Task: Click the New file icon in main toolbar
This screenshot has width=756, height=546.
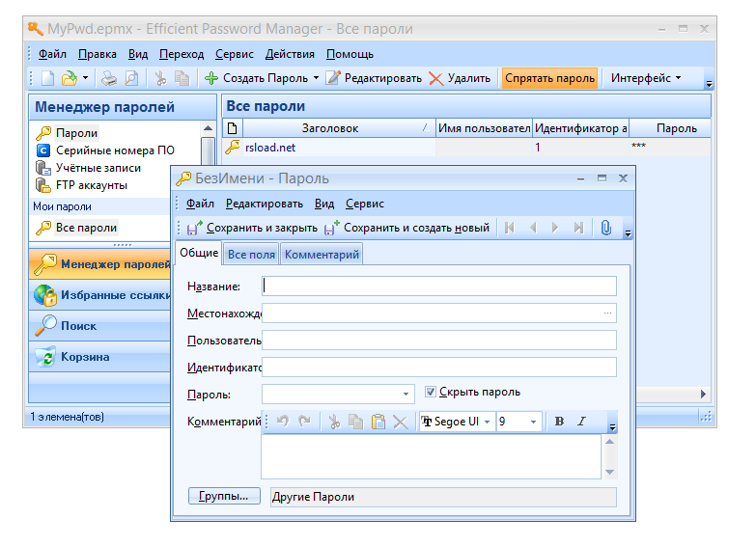Action: pyautogui.click(x=47, y=78)
